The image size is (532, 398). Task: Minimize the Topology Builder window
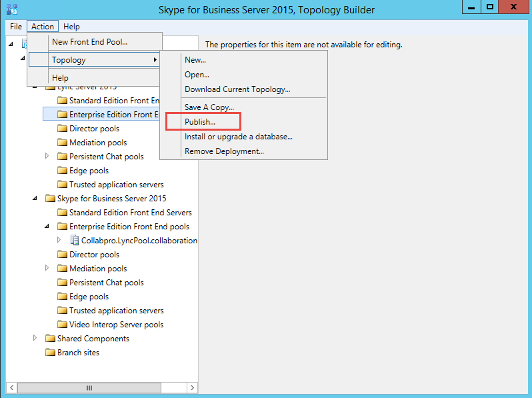click(471, 7)
